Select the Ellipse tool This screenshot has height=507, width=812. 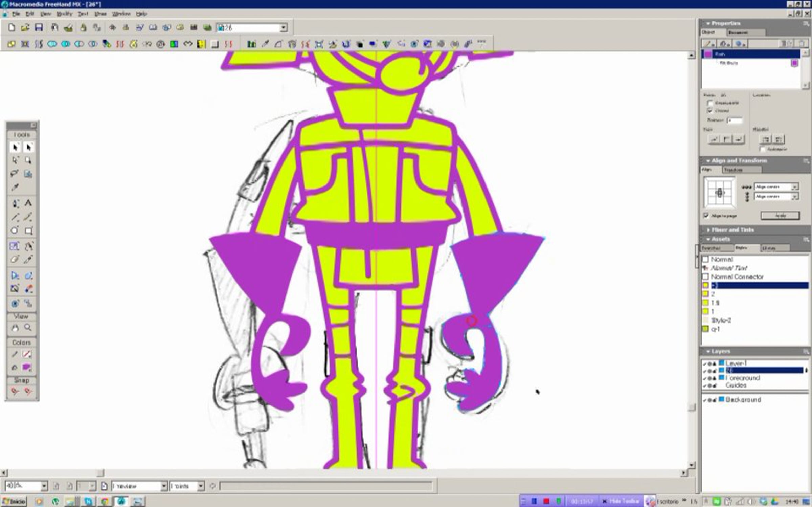pos(15,230)
